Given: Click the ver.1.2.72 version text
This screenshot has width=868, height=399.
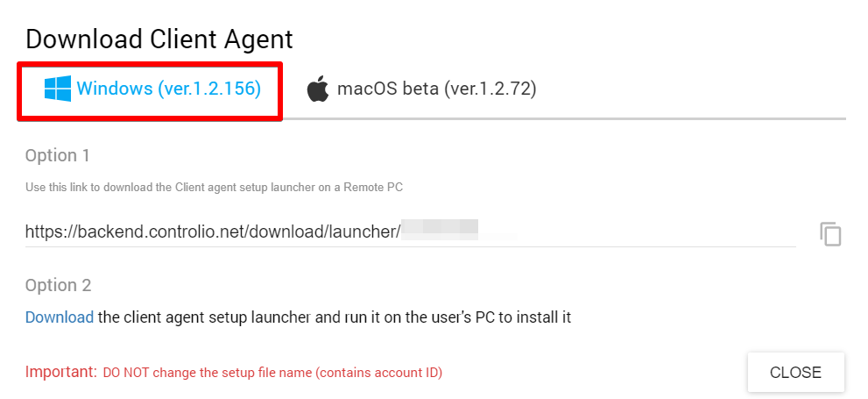Looking at the screenshot, I should coord(490,89).
